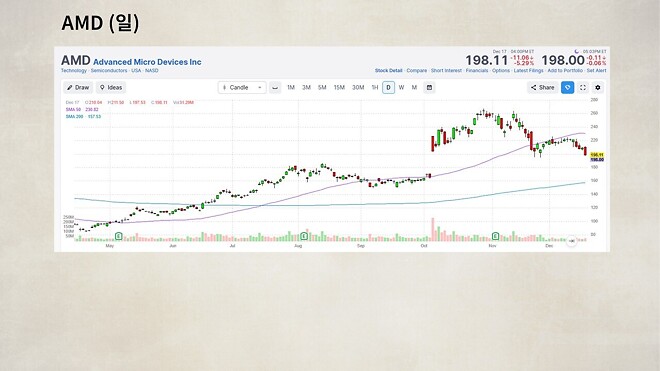Open the Compare link

[x=417, y=71]
